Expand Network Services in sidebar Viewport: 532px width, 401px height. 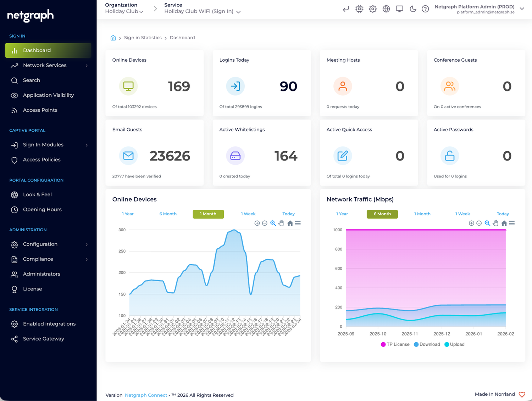click(x=48, y=66)
